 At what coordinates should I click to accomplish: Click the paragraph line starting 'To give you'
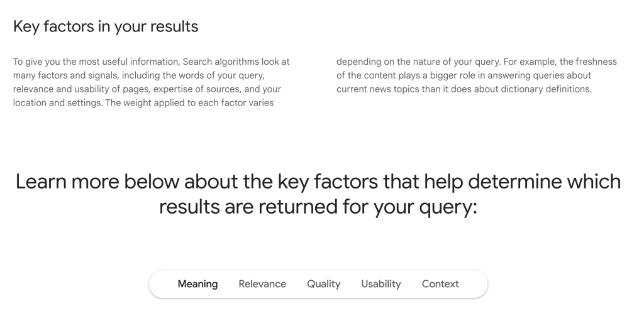pyautogui.click(x=151, y=62)
